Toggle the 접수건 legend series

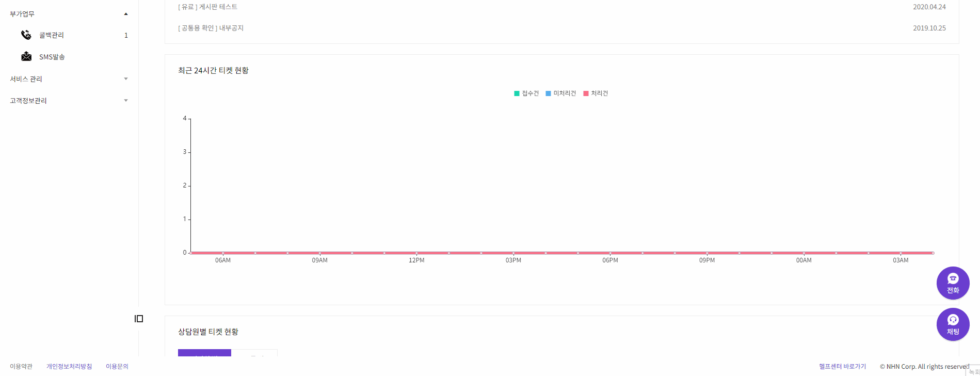526,93
